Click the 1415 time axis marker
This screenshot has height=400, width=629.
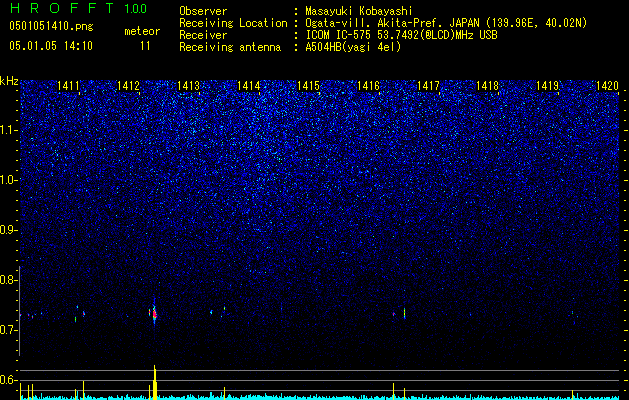point(308,85)
